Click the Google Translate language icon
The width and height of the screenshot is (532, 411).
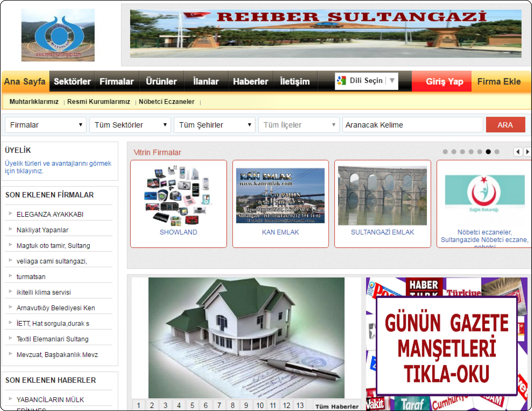(x=341, y=81)
